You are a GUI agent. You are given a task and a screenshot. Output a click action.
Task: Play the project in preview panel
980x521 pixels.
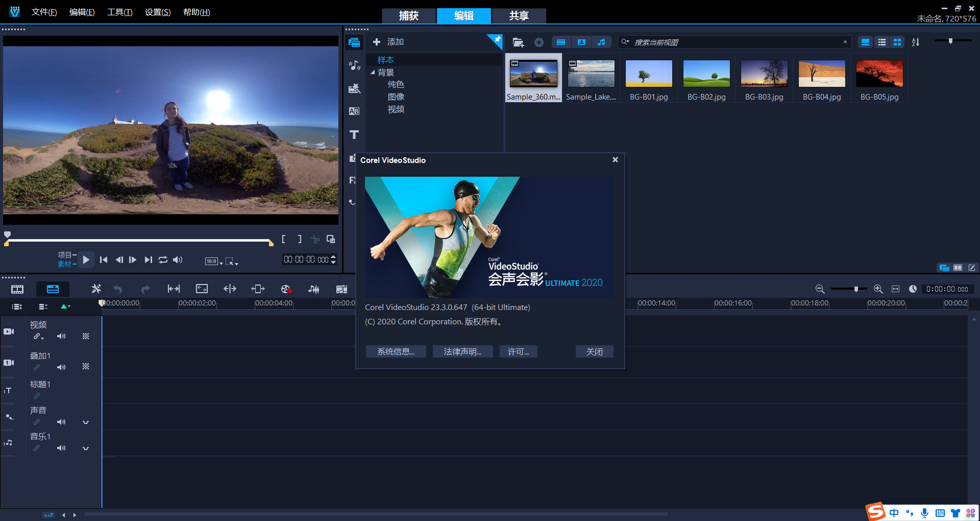[86, 259]
